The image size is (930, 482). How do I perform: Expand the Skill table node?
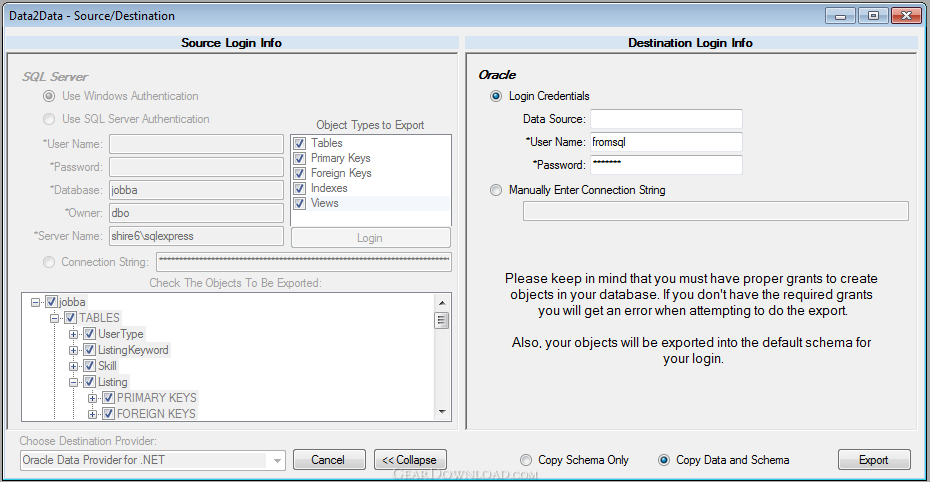point(74,366)
